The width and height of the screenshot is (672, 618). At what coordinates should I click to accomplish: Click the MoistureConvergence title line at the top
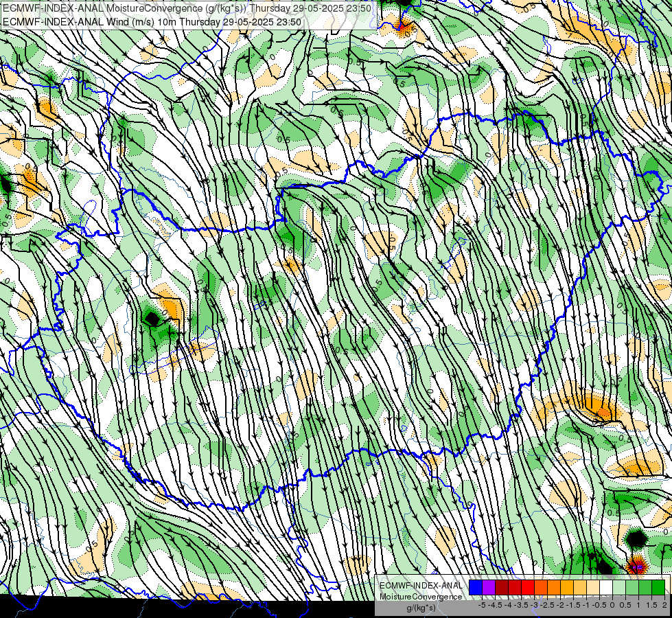click(187, 8)
